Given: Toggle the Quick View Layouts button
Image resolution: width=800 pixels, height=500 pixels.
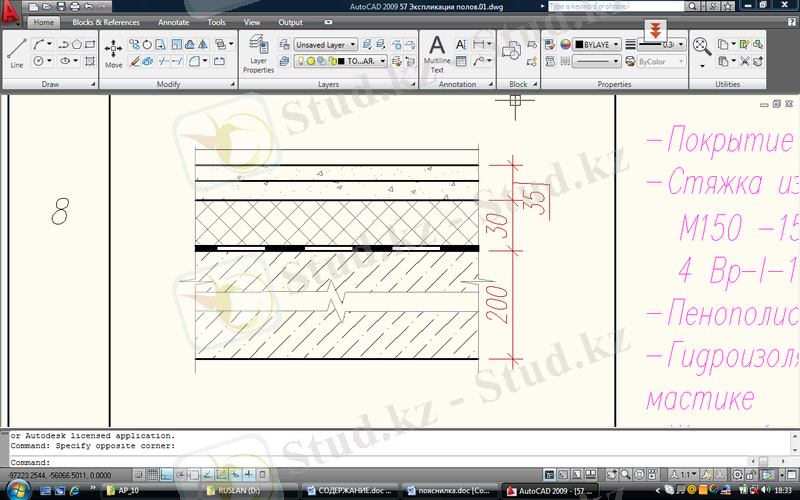Looking at the screenshot, I should coord(576,473).
